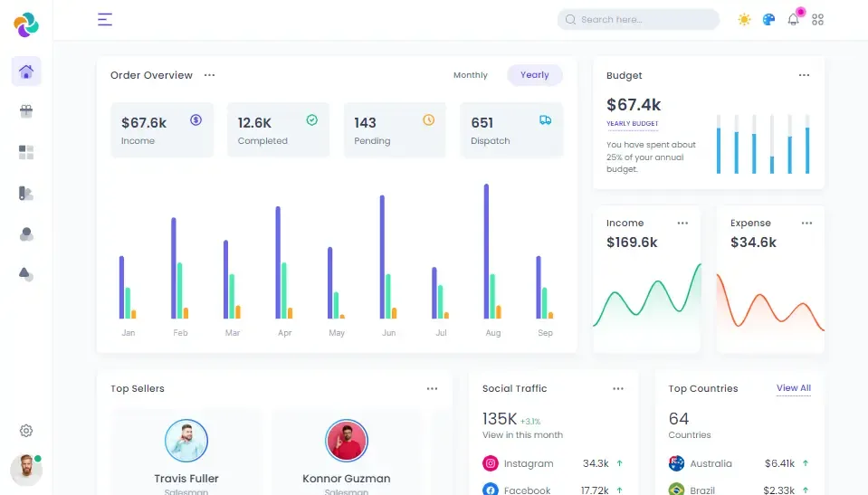
Task: Click the $67.6k Income value
Action: pyautogui.click(x=144, y=122)
